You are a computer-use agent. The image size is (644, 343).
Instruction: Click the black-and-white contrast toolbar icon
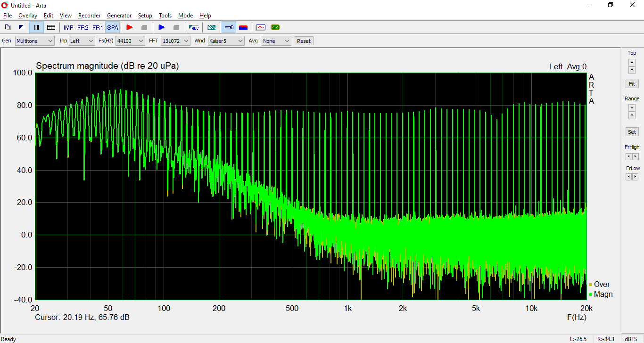point(21,27)
